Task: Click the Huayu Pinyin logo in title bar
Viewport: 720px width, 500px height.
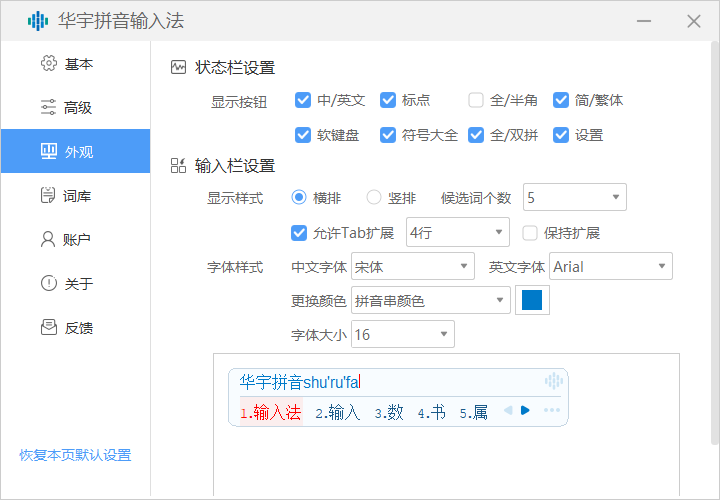Action: coord(38,21)
